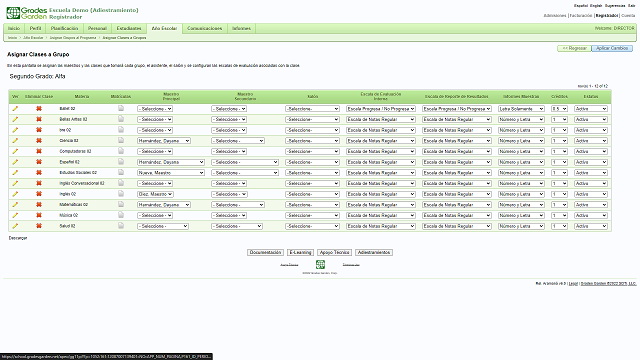Switch to the Estudiantes tab
The height and width of the screenshot is (360, 640).
[129, 29]
